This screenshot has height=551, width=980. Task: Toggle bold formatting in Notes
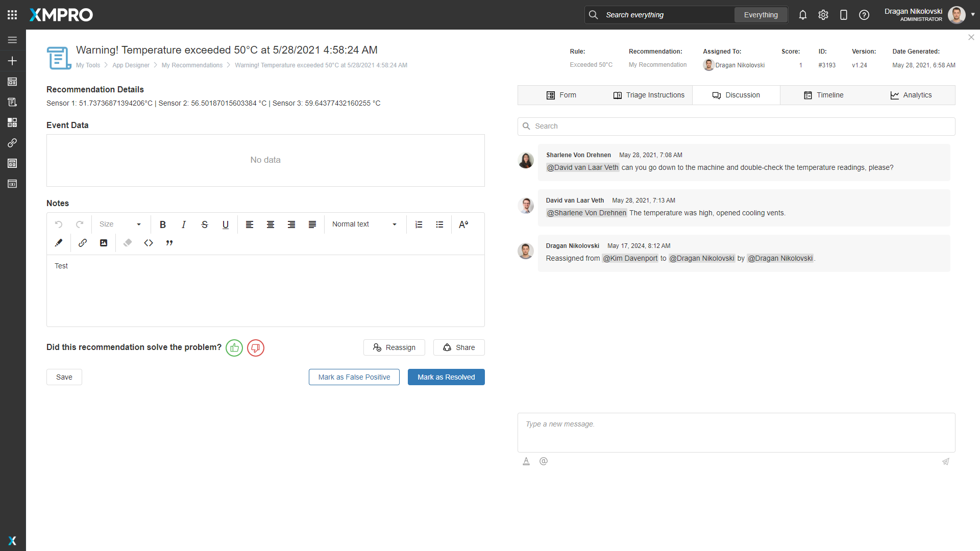click(x=163, y=224)
